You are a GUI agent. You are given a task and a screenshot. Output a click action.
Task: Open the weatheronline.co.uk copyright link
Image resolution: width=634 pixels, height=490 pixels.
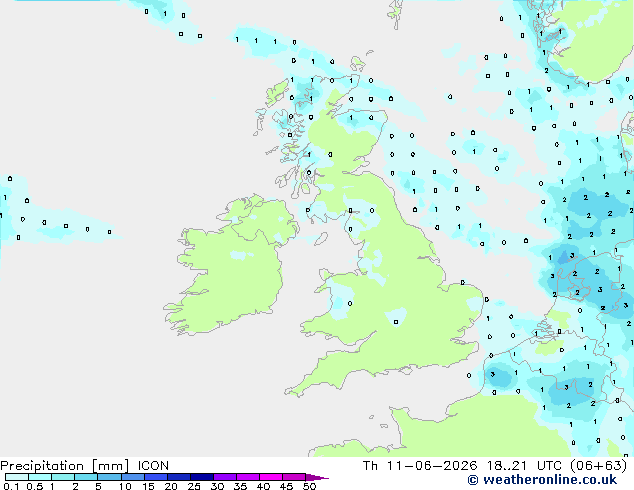coord(542,480)
